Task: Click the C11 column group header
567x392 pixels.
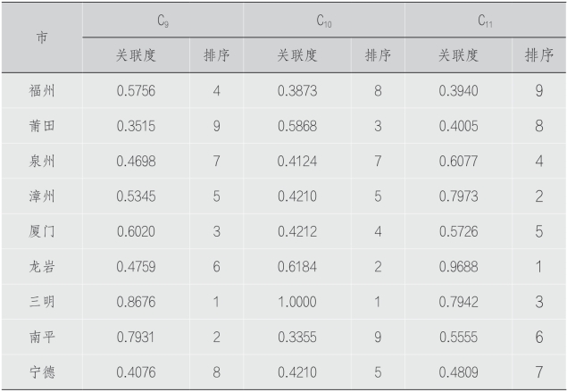Action: tap(485, 21)
